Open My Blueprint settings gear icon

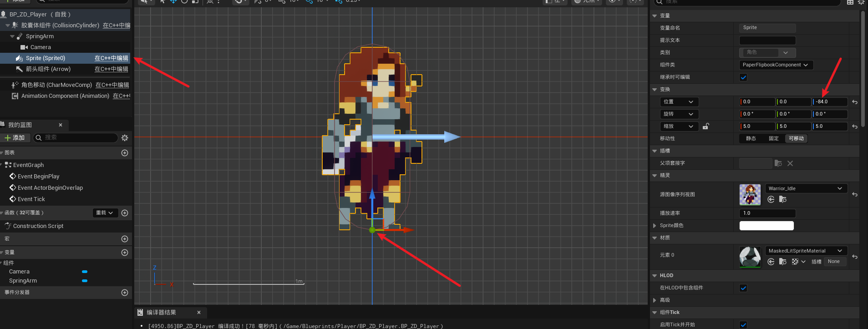point(125,138)
